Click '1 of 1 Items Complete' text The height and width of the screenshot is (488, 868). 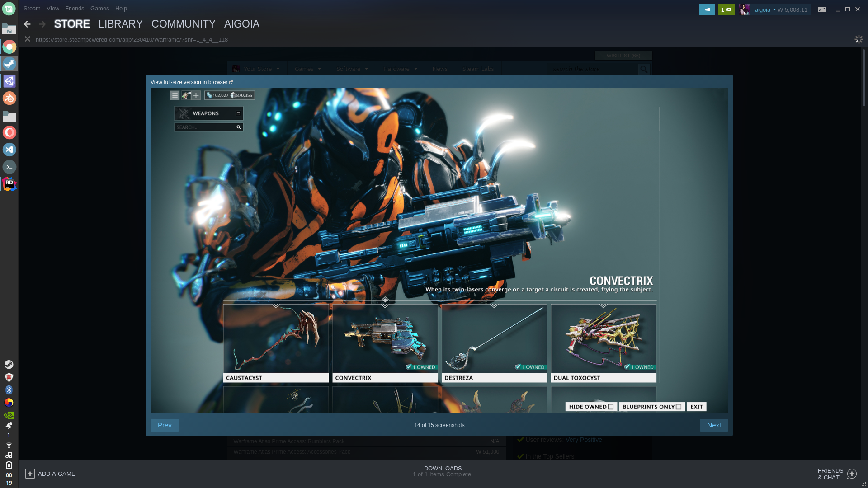[442, 474]
